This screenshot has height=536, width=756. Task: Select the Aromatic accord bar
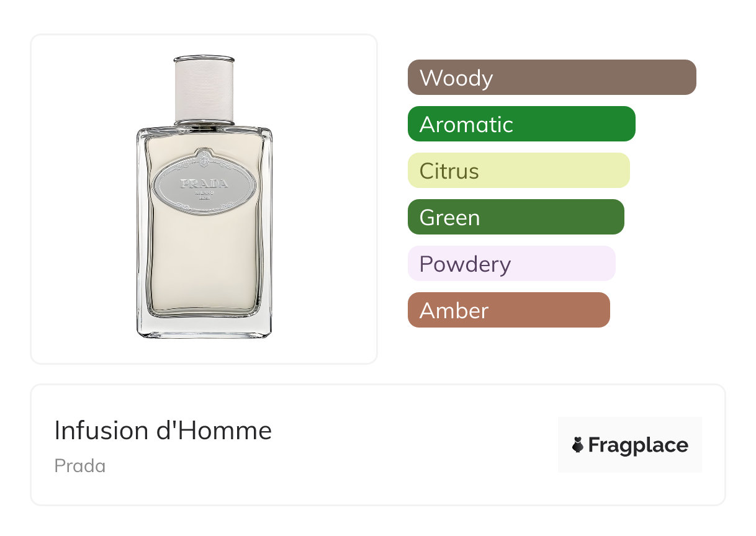pyautogui.click(x=521, y=124)
